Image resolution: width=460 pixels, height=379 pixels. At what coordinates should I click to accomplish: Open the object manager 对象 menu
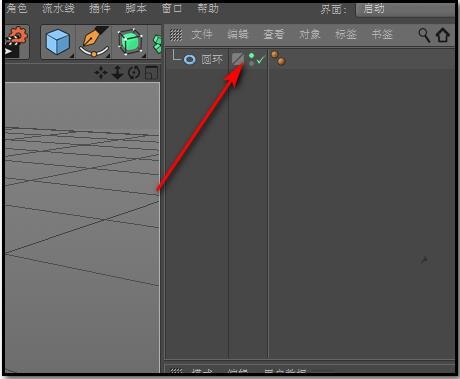(x=310, y=34)
